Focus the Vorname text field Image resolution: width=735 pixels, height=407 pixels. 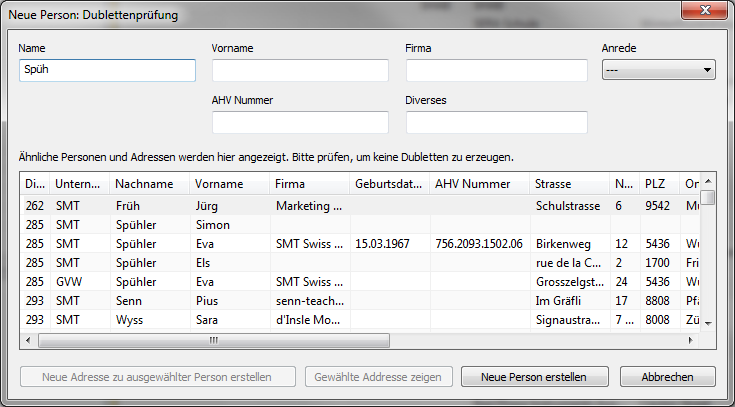click(x=300, y=70)
